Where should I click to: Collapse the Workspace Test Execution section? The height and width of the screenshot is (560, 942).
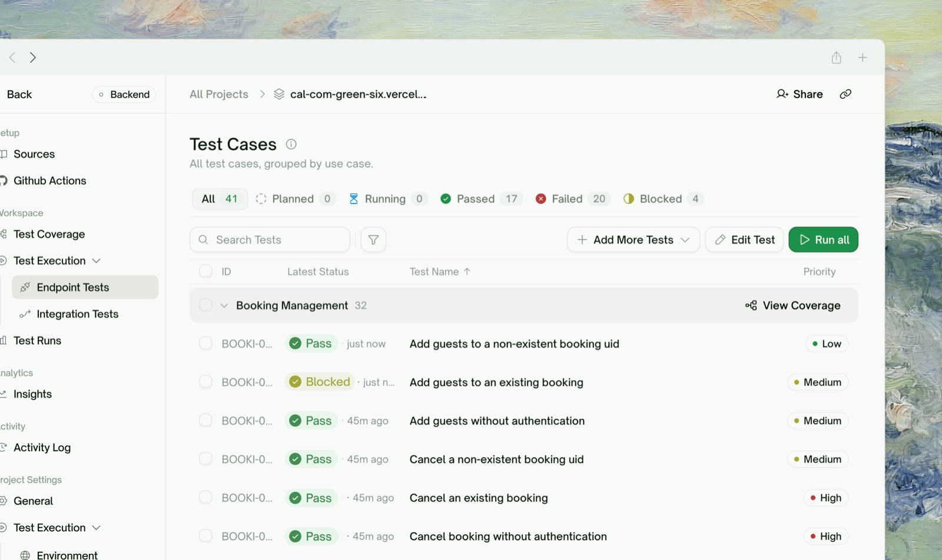point(97,261)
